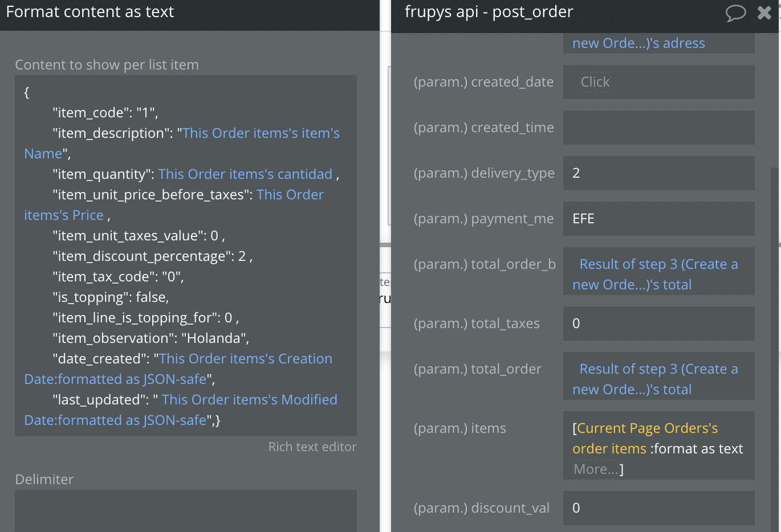Open the comments speech bubble icon
This screenshot has height=532, width=781.
pos(736,13)
